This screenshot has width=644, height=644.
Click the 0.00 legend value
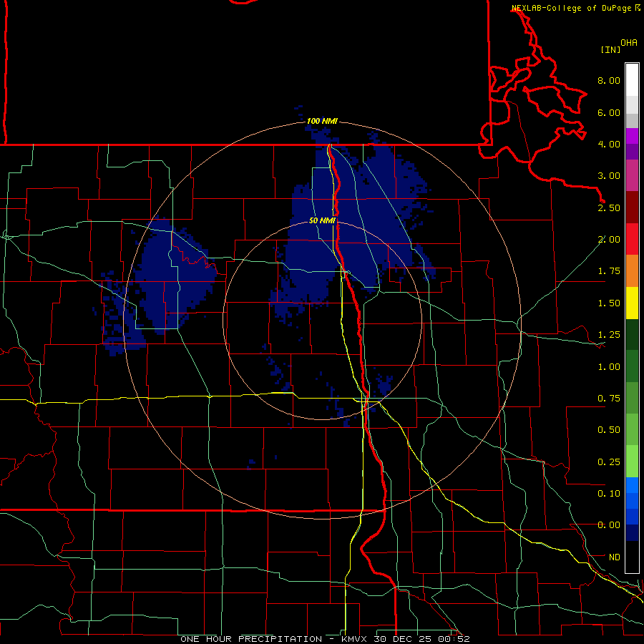pos(609,525)
